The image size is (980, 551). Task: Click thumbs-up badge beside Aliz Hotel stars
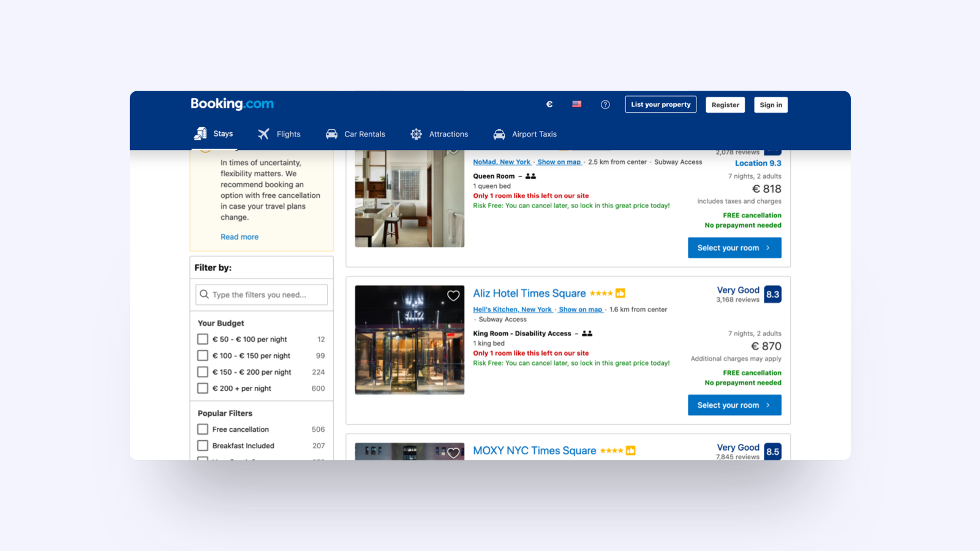620,293
